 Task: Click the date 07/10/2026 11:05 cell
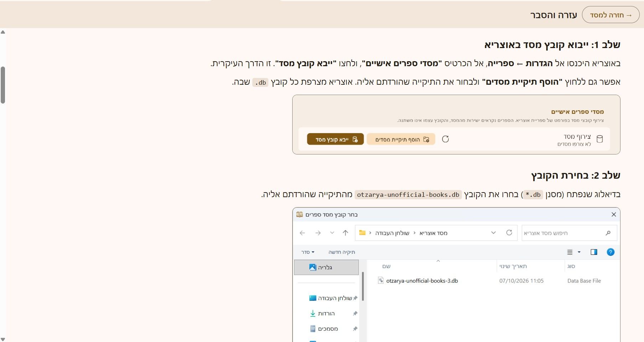pyautogui.click(x=521, y=281)
